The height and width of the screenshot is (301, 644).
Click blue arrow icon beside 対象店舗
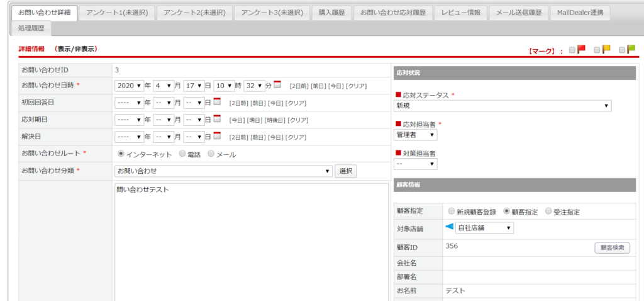click(449, 227)
